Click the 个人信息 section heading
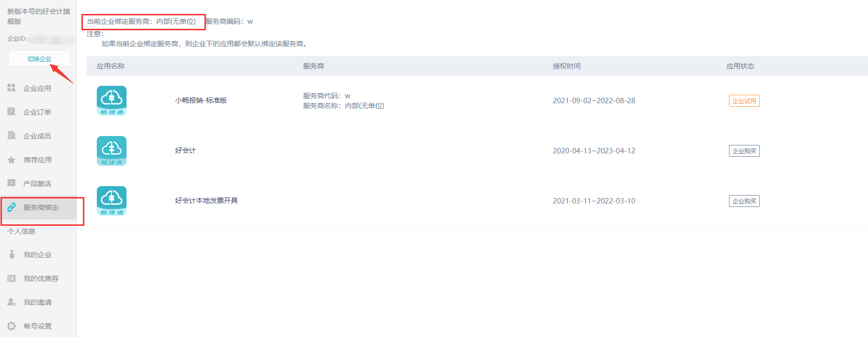868x337 pixels. (x=21, y=231)
